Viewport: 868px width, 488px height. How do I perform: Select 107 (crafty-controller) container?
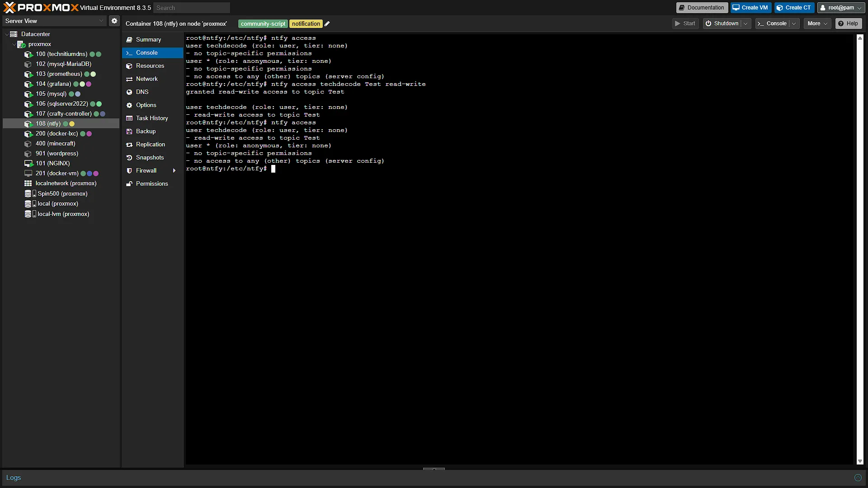(x=61, y=114)
